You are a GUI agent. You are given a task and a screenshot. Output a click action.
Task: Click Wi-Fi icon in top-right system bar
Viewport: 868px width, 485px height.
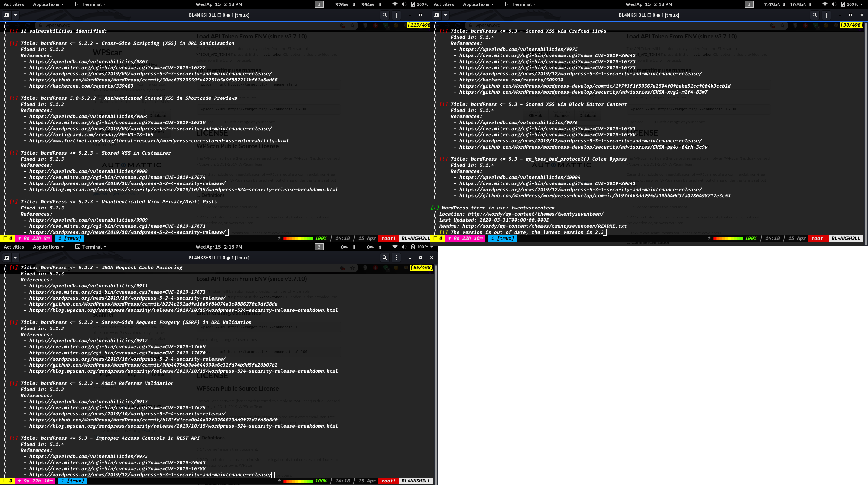(824, 4)
